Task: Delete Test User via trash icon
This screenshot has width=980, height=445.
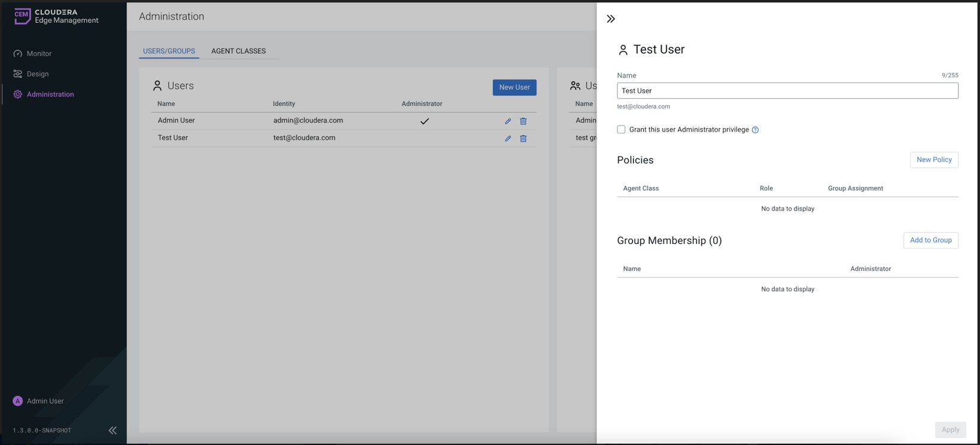Action: (523, 138)
